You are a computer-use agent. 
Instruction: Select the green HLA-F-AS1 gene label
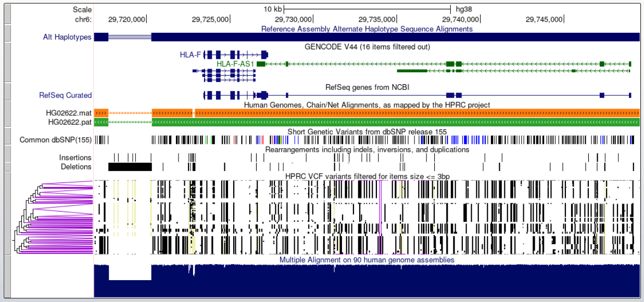[x=235, y=63]
